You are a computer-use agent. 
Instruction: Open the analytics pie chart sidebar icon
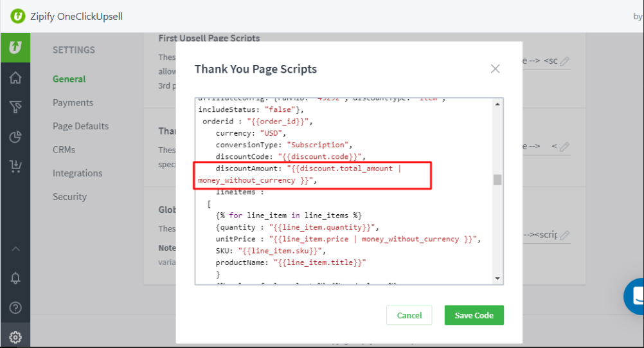(15, 137)
